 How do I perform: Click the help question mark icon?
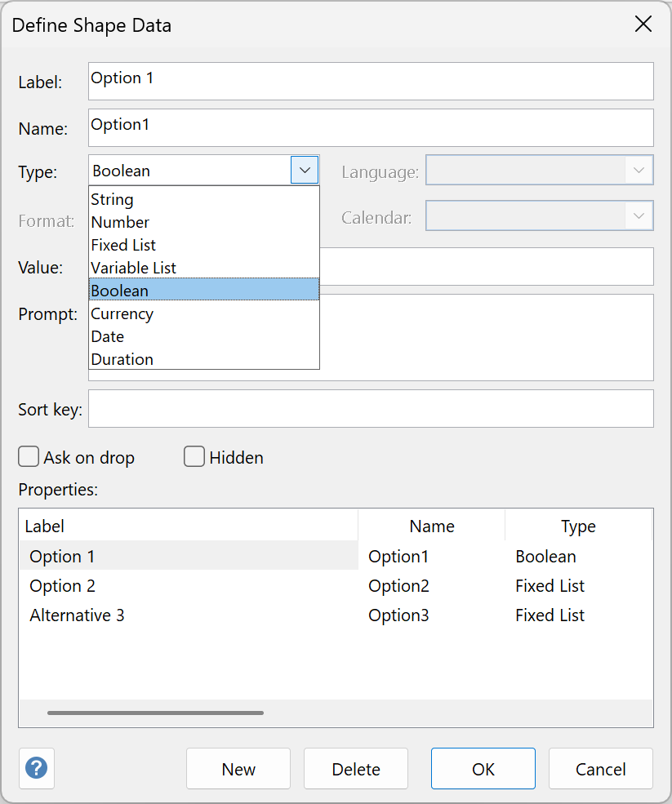(x=37, y=768)
